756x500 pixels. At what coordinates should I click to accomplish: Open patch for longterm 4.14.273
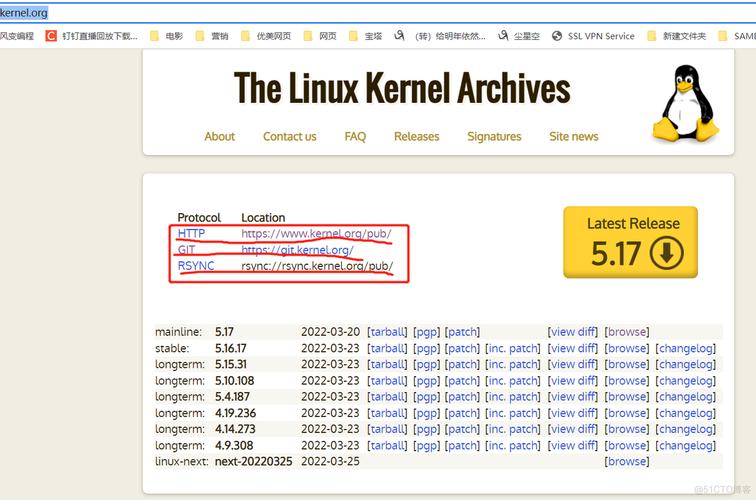pyautogui.click(x=462, y=429)
